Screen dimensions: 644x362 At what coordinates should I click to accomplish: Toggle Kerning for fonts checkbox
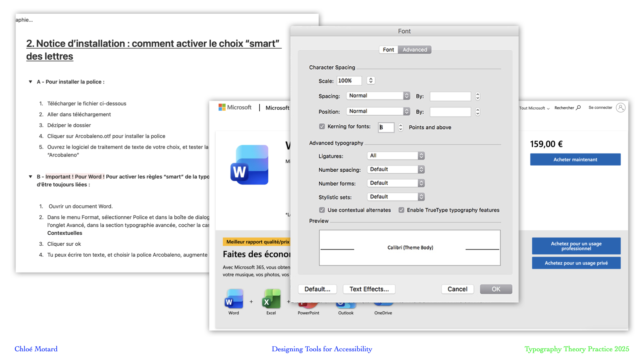(322, 126)
